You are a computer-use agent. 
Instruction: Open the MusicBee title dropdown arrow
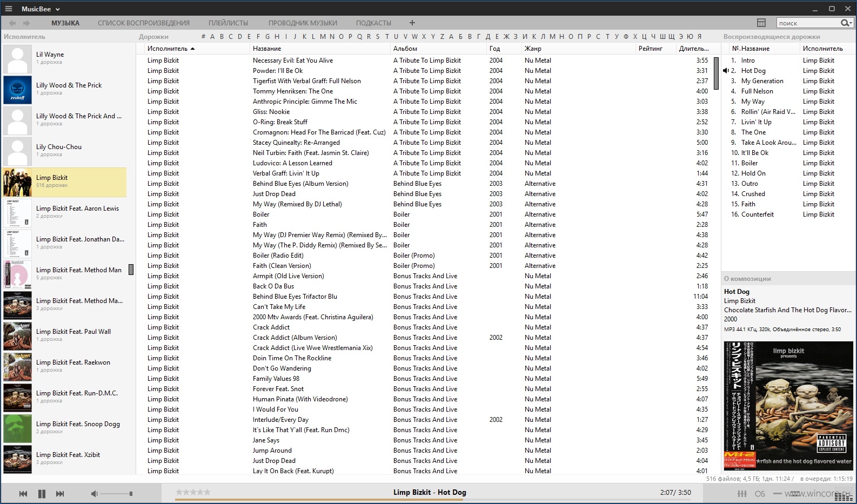[58, 9]
